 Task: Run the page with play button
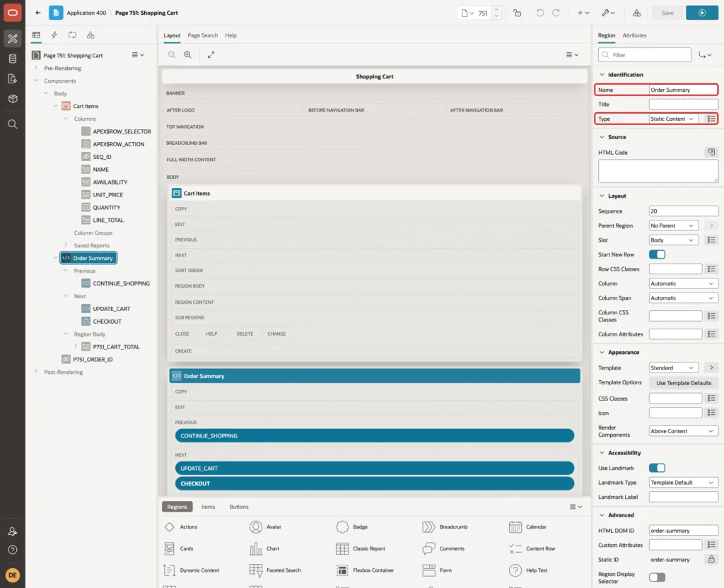click(702, 13)
